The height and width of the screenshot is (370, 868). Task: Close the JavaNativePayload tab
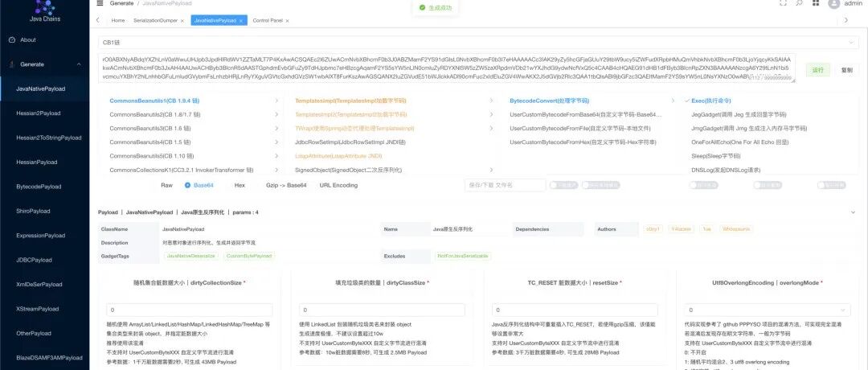241,20
